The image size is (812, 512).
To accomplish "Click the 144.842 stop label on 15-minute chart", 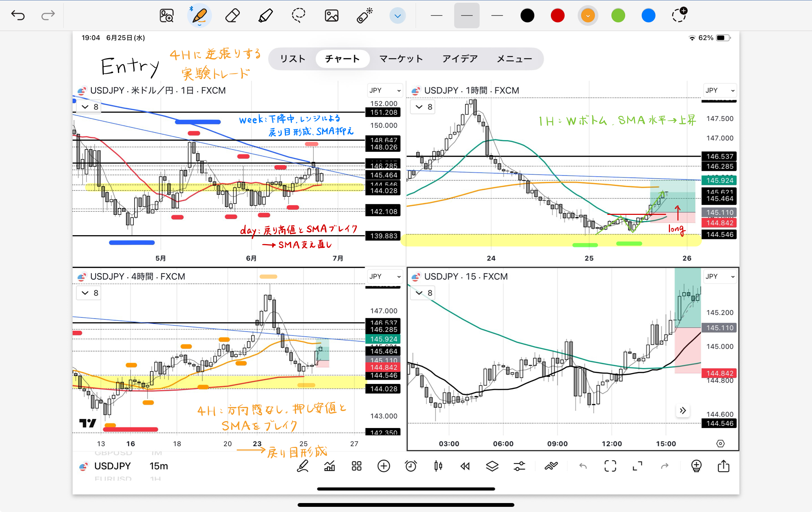I will (719, 373).
